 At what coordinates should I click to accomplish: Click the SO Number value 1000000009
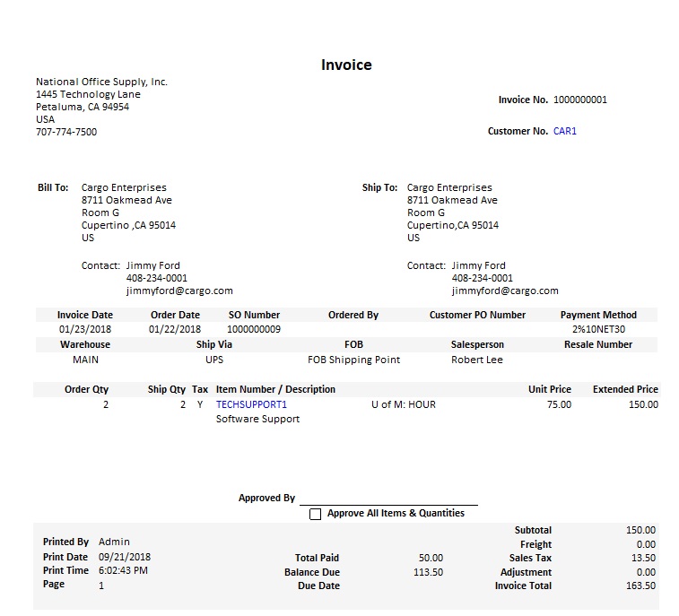(x=254, y=329)
